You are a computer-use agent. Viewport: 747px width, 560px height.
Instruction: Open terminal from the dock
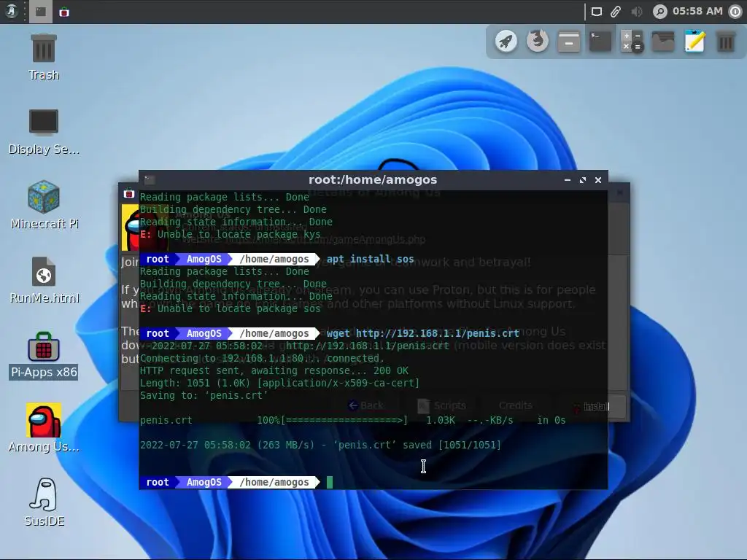(x=600, y=42)
